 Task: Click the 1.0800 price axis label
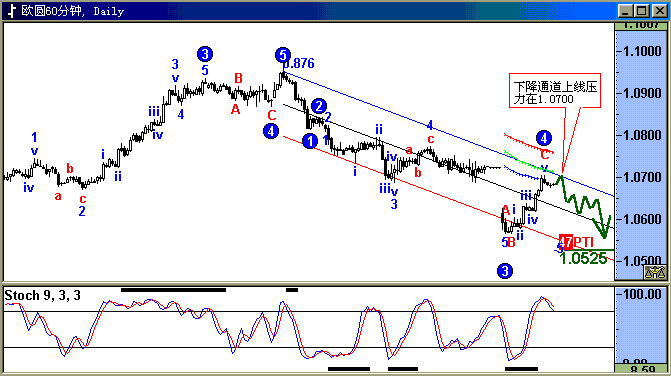[x=642, y=135]
